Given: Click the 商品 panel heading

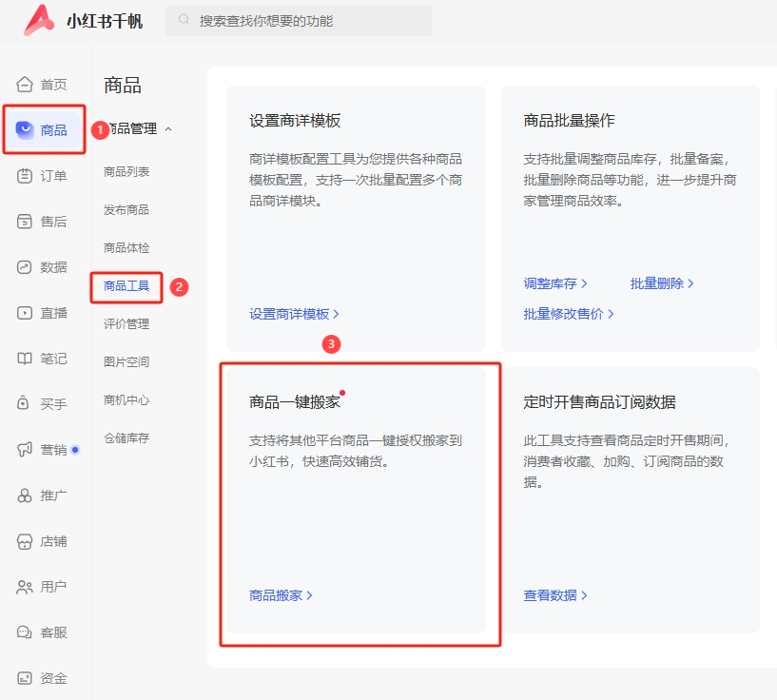Looking at the screenshot, I should click(123, 86).
